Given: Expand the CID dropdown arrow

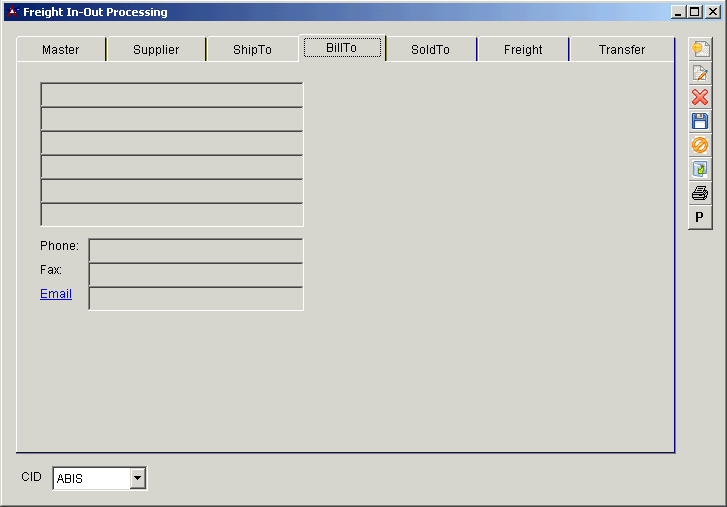Looking at the screenshot, I should 138,479.
